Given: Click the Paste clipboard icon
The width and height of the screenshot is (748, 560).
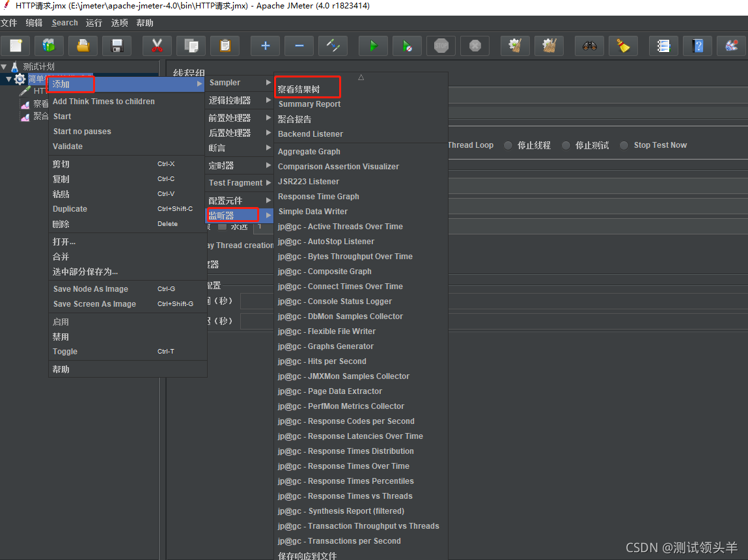Looking at the screenshot, I should pos(225,46).
